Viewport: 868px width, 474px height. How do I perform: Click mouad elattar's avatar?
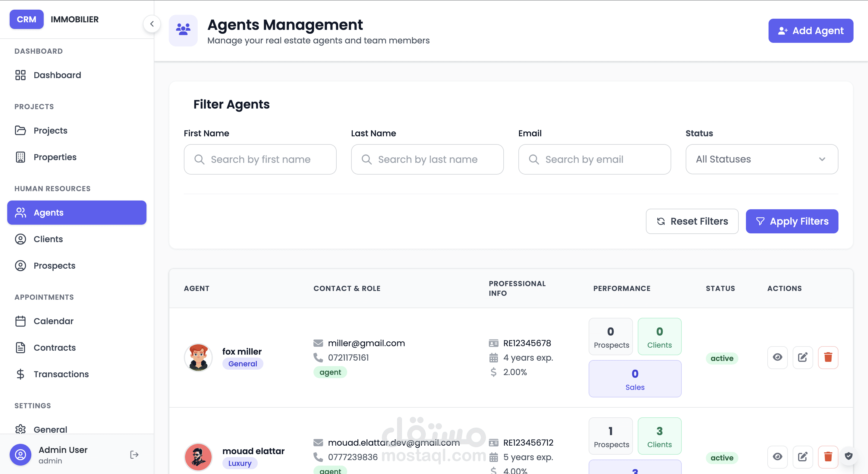198,457
